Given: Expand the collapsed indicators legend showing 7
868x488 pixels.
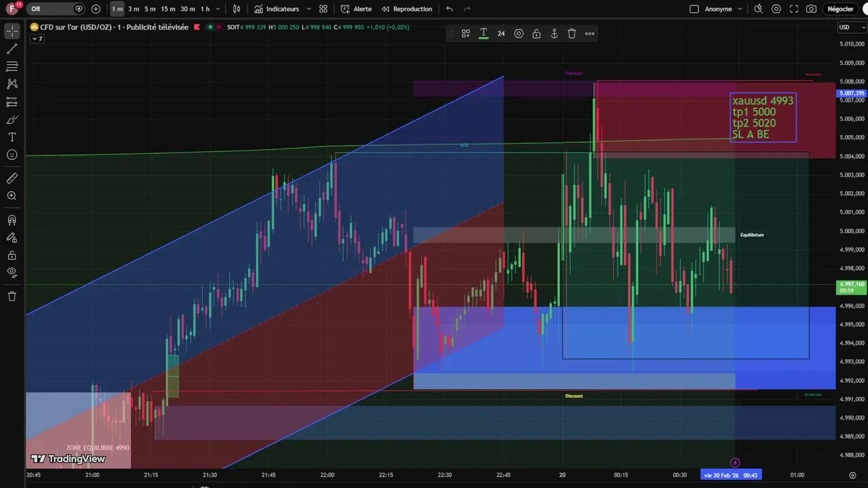Looking at the screenshot, I should point(37,39).
